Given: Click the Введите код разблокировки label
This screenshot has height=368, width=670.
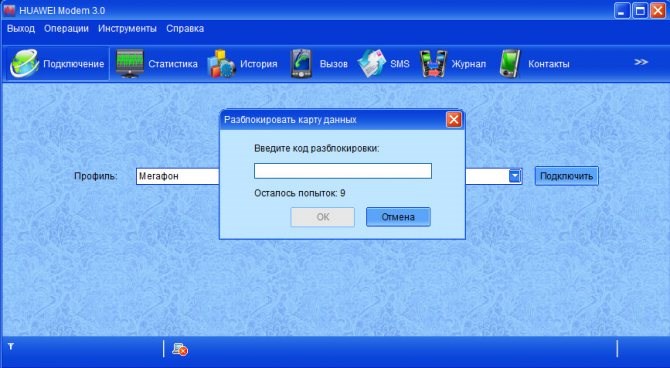Looking at the screenshot, I should click(317, 148).
